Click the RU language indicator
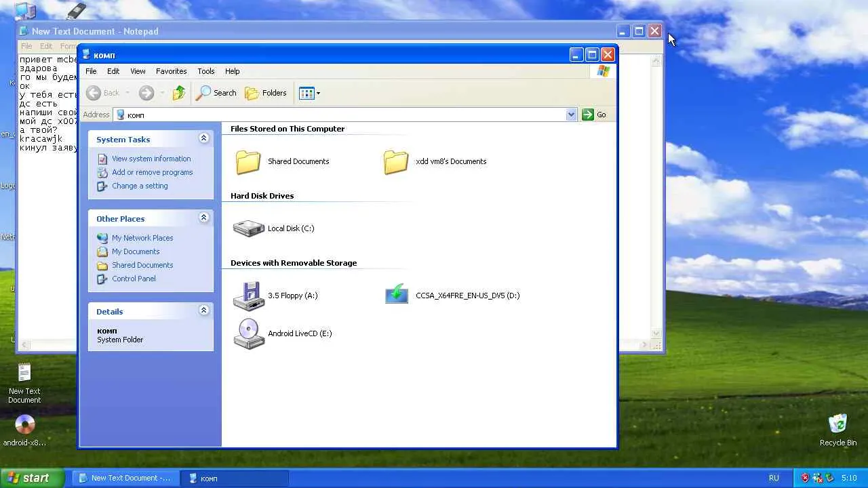 (x=774, y=478)
